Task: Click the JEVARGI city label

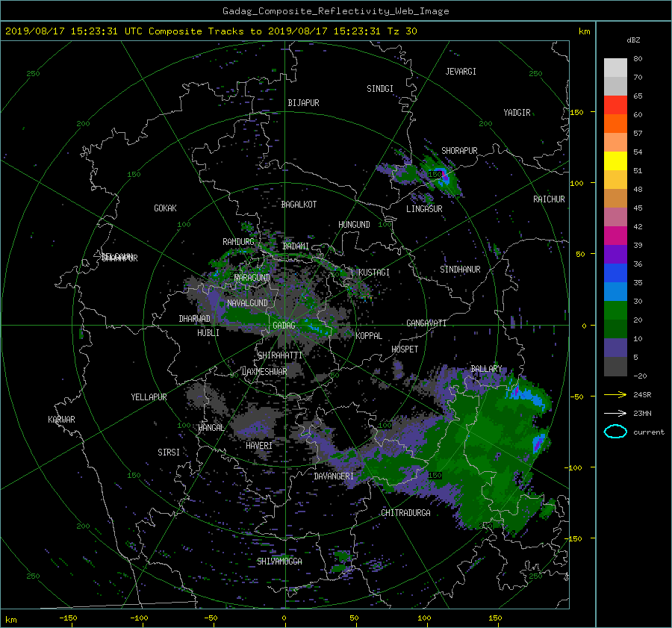Action: (461, 72)
